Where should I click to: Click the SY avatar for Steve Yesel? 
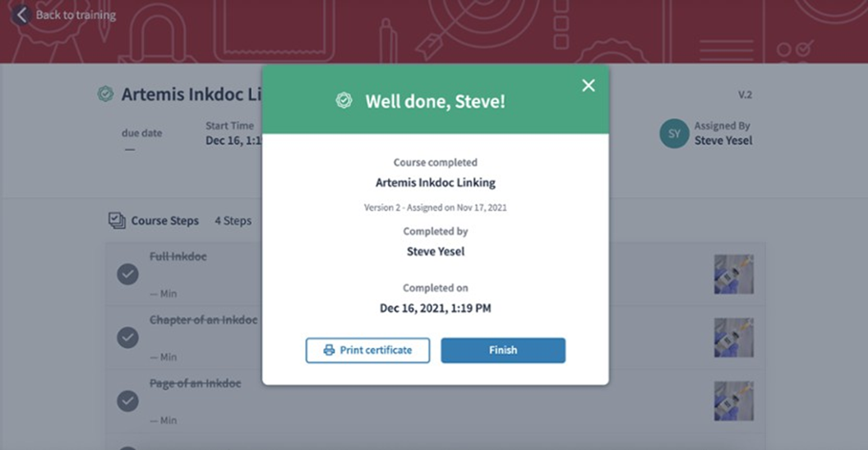(x=674, y=133)
